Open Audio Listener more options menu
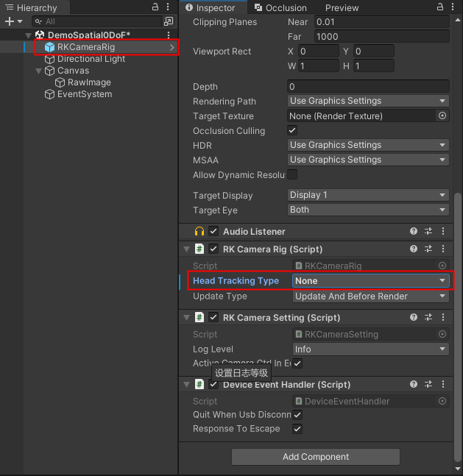 pos(443,231)
